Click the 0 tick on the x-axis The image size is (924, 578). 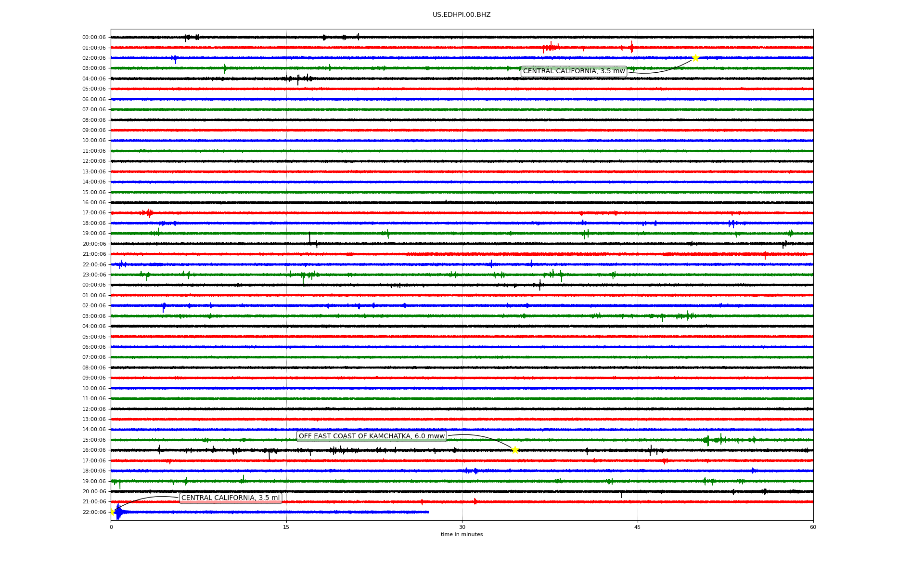(111, 527)
